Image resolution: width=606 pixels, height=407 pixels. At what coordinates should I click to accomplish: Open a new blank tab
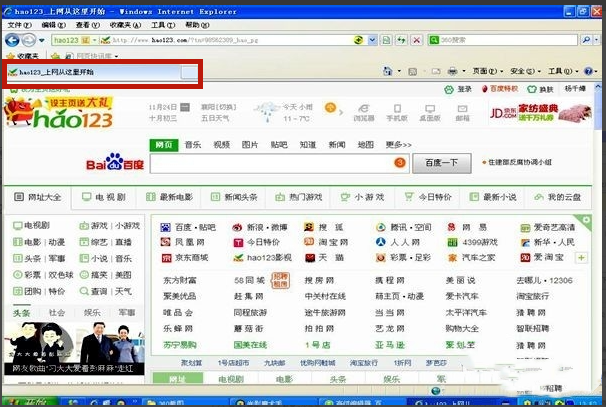click(x=189, y=72)
